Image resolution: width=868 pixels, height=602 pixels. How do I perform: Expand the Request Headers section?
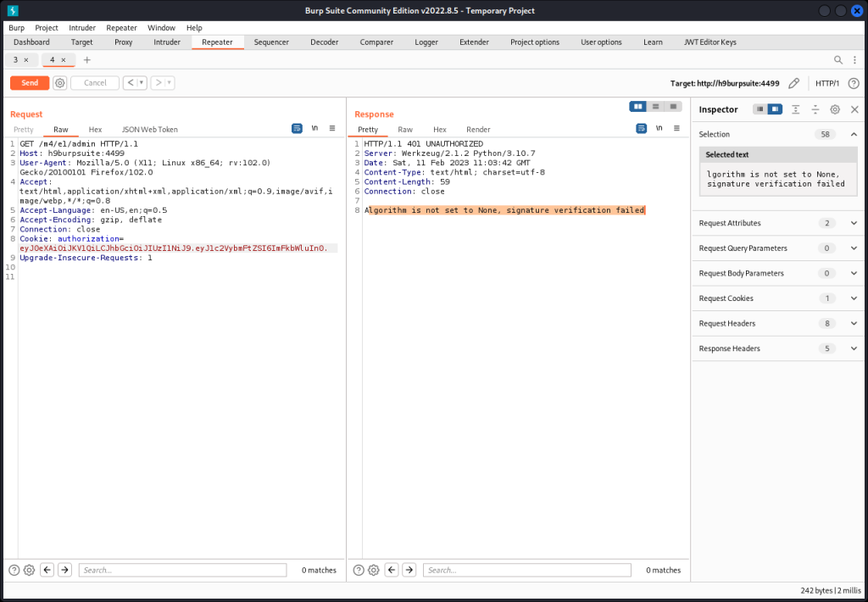[x=854, y=323]
